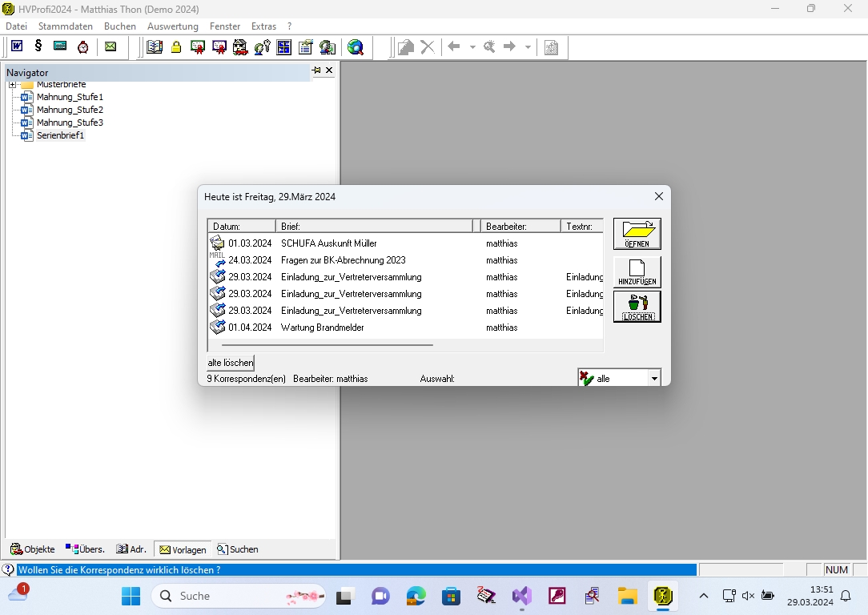Open the Auswertung menu
Image resolution: width=868 pixels, height=615 pixels.
[x=173, y=26]
